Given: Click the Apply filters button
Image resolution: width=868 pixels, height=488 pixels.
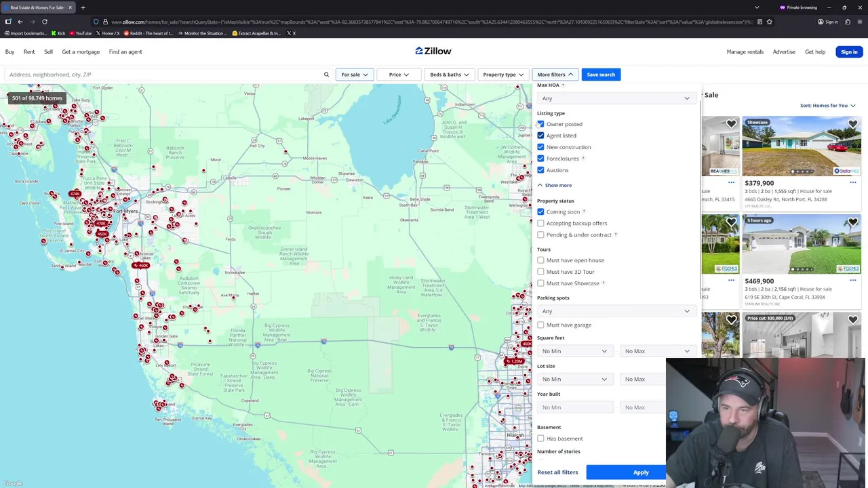Looking at the screenshot, I should 626,472.
